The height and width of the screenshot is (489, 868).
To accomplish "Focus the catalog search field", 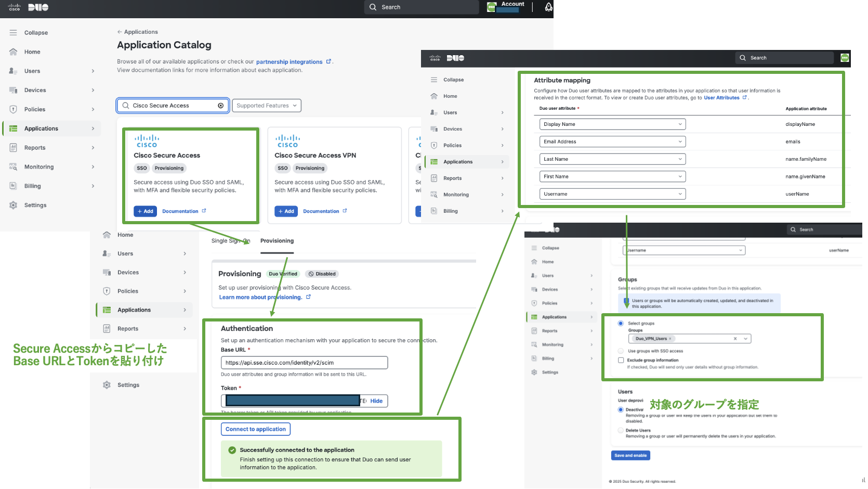I will point(173,106).
